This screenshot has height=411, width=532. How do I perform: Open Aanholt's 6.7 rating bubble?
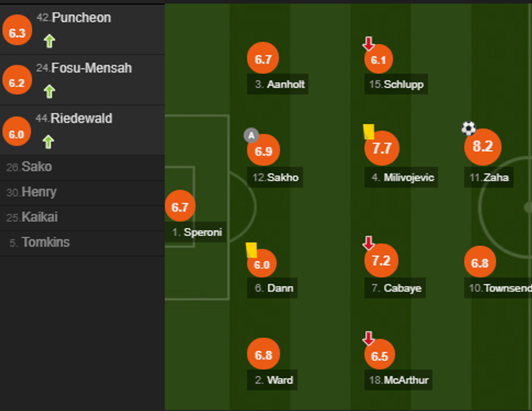coord(263,59)
